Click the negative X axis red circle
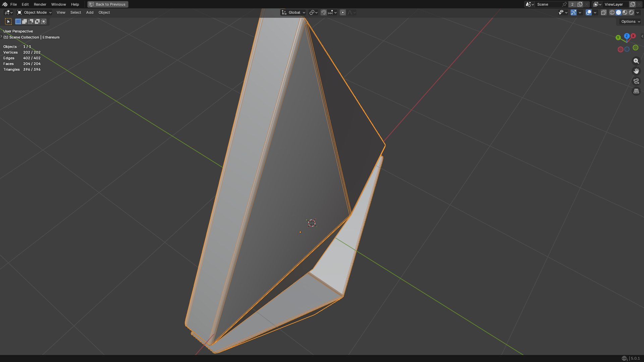 pos(621,49)
